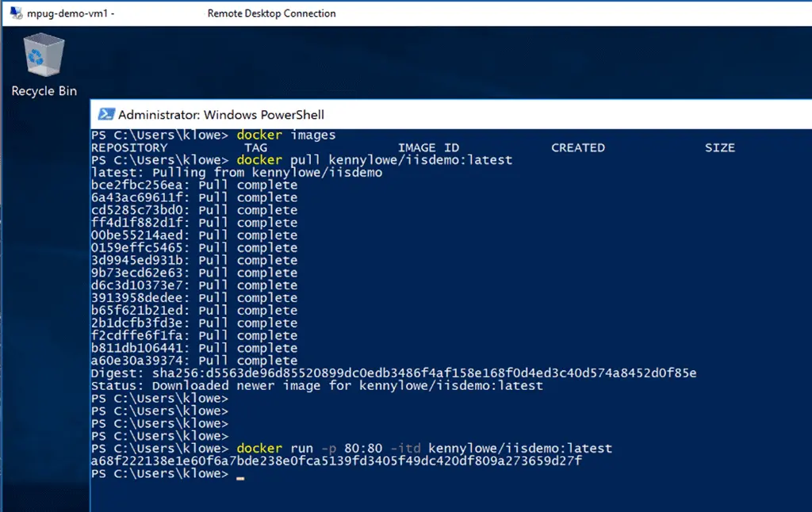Click the REPOSITORY column header

129,147
